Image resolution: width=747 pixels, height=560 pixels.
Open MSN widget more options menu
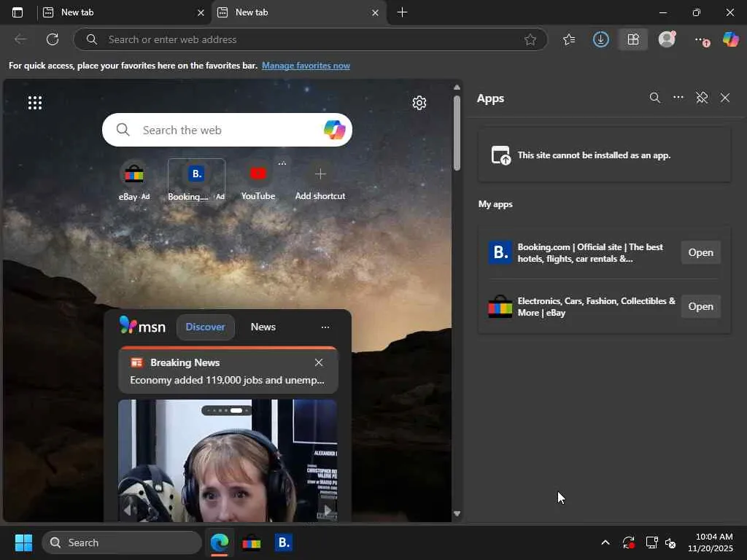point(325,327)
